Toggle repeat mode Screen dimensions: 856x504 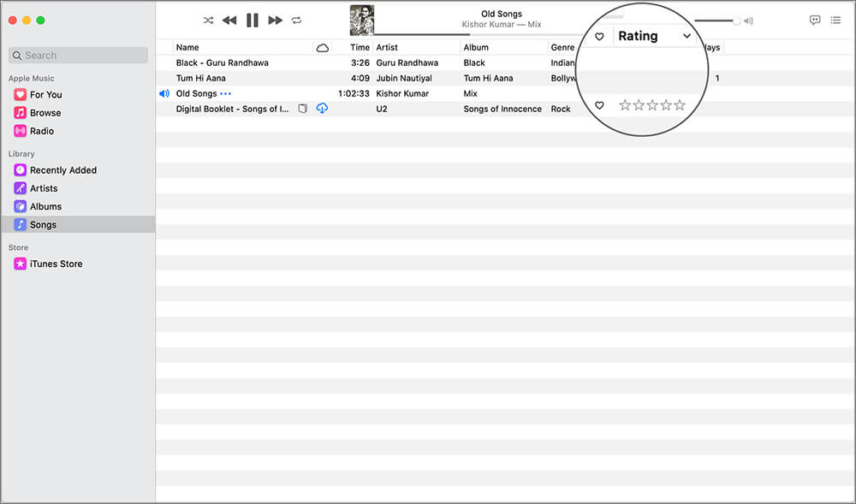click(296, 21)
